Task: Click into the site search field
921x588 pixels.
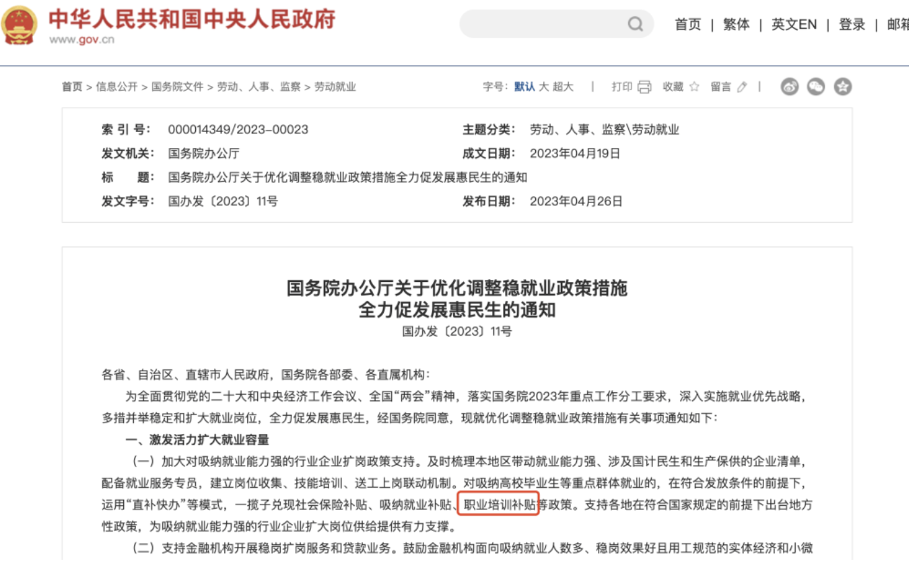Action: (x=545, y=24)
